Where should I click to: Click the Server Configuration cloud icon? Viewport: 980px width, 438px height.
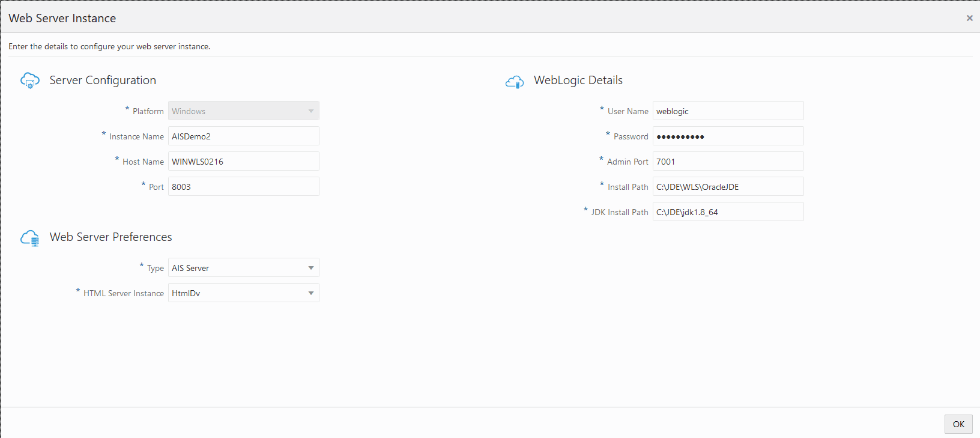tap(30, 81)
